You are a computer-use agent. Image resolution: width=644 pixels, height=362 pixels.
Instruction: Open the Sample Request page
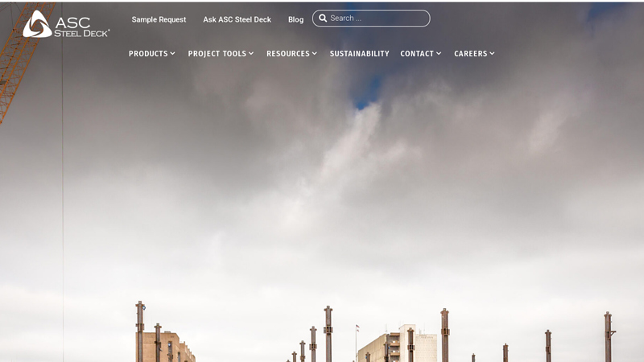[x=159, y=19]
